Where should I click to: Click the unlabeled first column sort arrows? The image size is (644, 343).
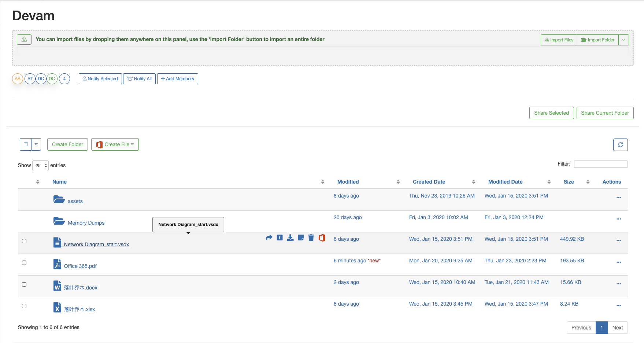coord(38,182)
